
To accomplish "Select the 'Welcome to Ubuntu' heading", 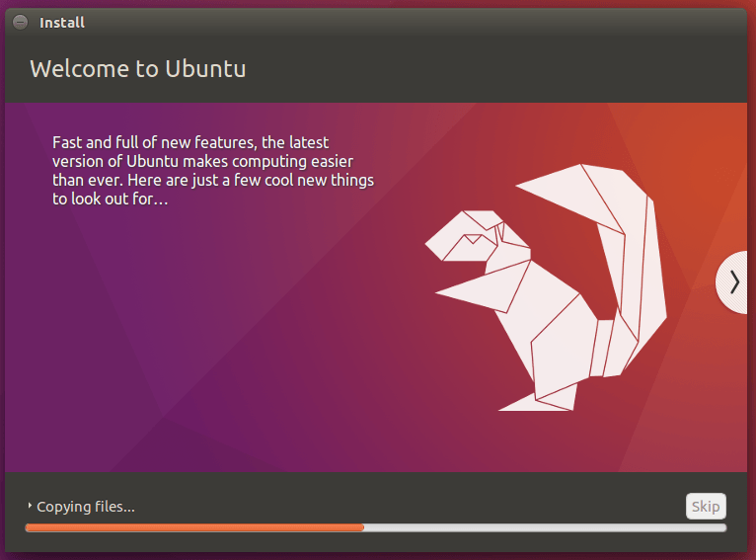I will point(138,68).
